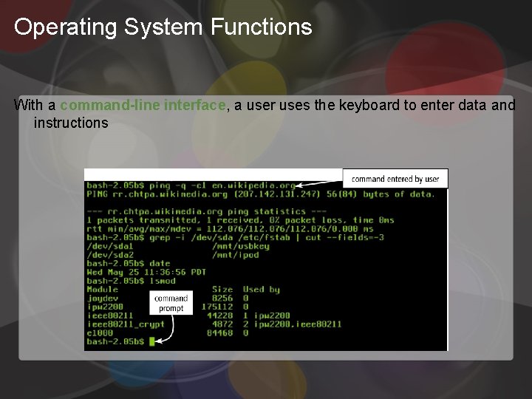
Task: Click the '175112' size value
Action: (217, 307)
